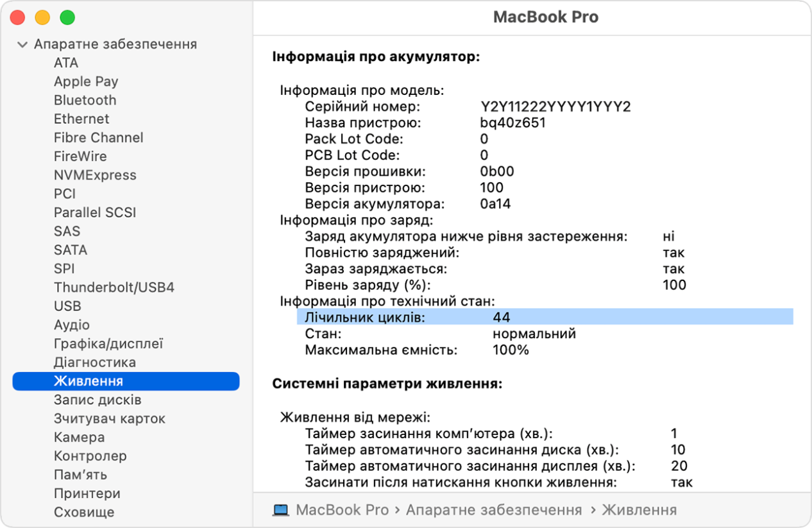Collapse the Апаратне забезпечення section
The image size is (812, 528).
[23, 45]
